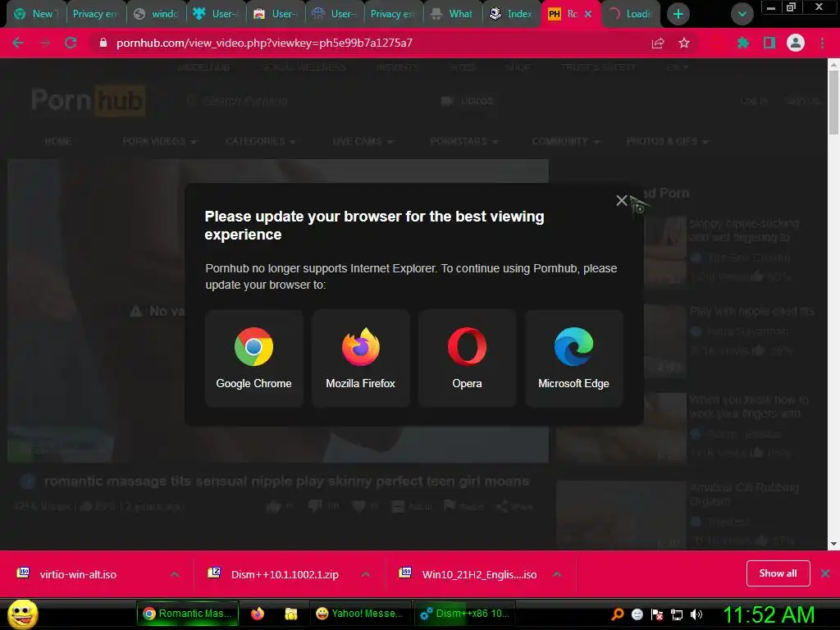Click the page scrollbar up arrow
The width and height of the screenshot is (840, 630).
tap(833, 65)
